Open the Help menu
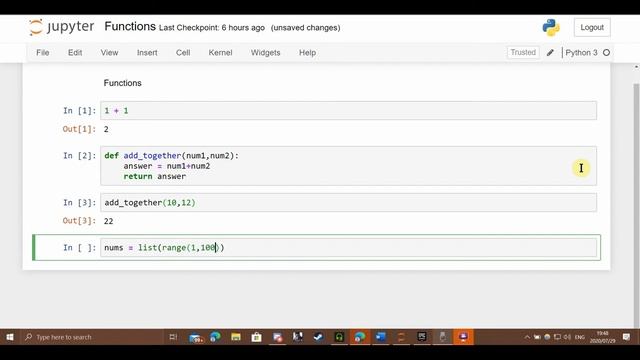This screenshot has height=360, width=640. pyautogui.click(x=307, y=53)
